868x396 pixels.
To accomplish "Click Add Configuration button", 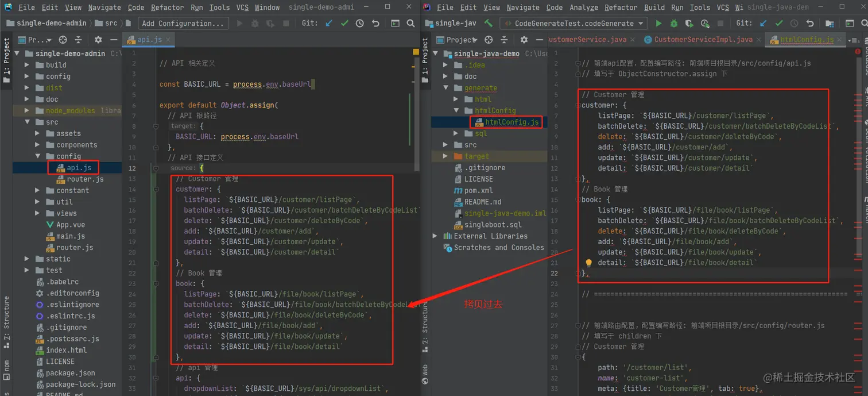I will [183, 24].
